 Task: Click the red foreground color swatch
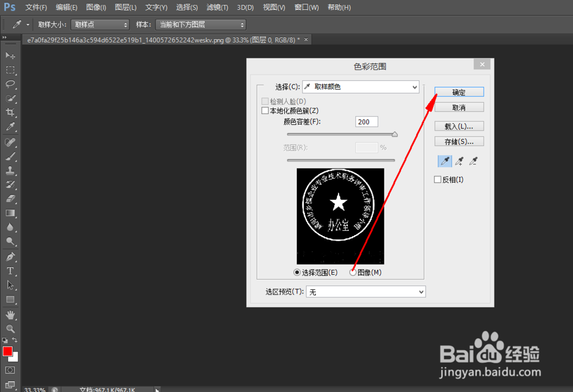pyautogui.click(x=7, y=351)
